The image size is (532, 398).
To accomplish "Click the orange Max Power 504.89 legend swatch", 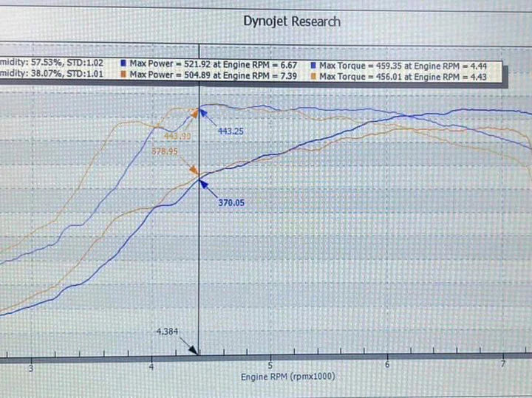I will pos(123,75).
